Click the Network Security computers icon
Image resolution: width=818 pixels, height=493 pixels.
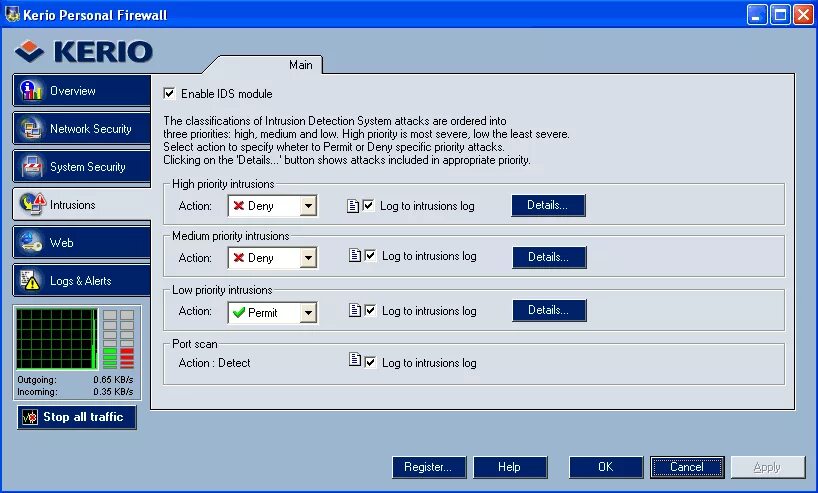tap(31, 128)
